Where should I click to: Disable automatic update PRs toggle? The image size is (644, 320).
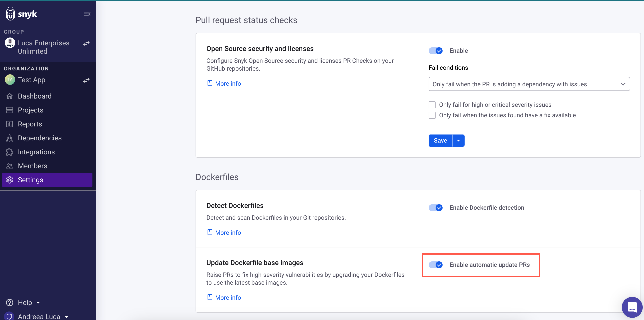tap(435, 265)
